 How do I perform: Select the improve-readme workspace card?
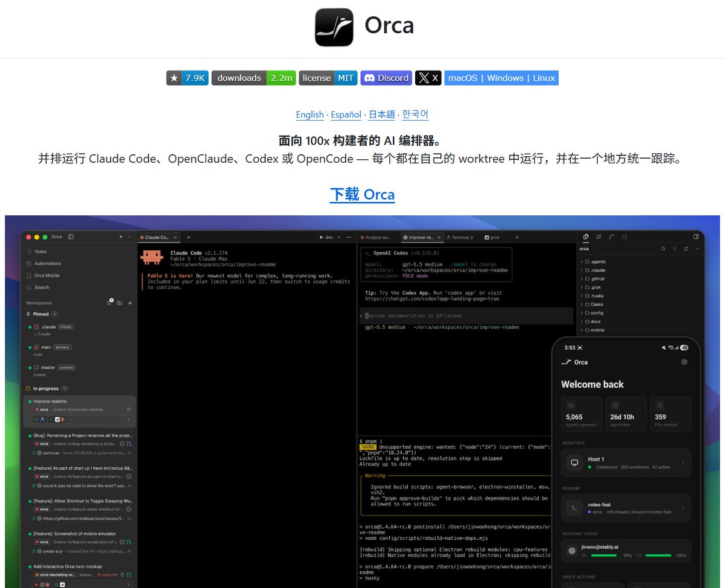coord(80,411)
